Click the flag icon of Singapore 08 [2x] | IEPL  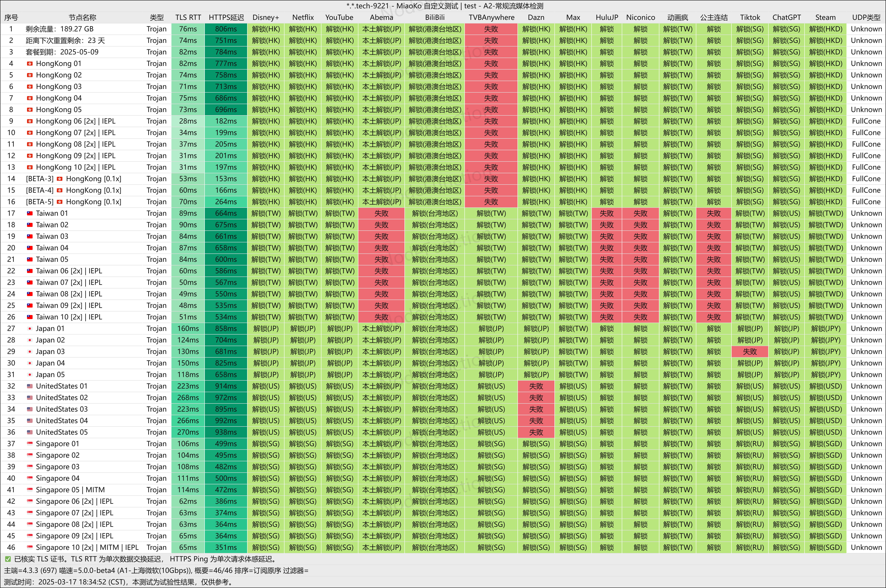(30, 525)
